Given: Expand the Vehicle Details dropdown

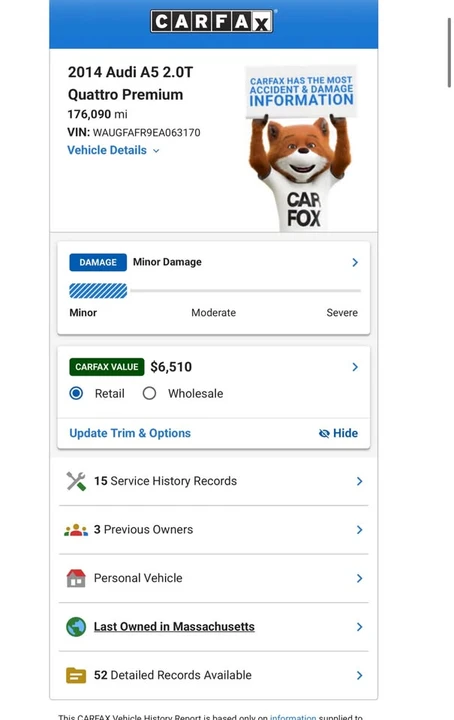Looking at the screenshot, I should (x=113, y=150).
